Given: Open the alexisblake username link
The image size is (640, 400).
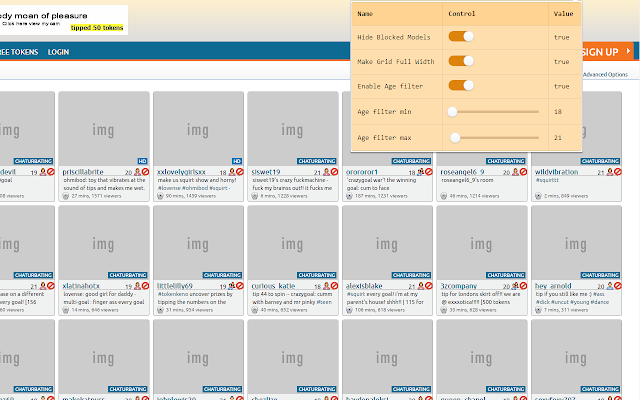Looking at the screenshot, I should [364, 286].
